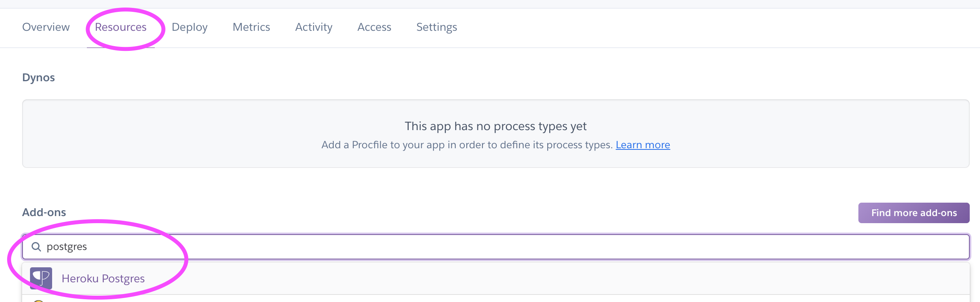Select the Heroku Postgres result label

coord(103,278)
